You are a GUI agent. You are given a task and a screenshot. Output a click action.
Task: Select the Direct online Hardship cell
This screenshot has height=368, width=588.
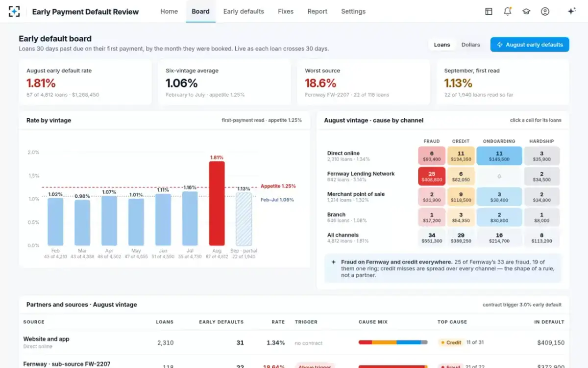pyautogui.click(x=541, y=156)
